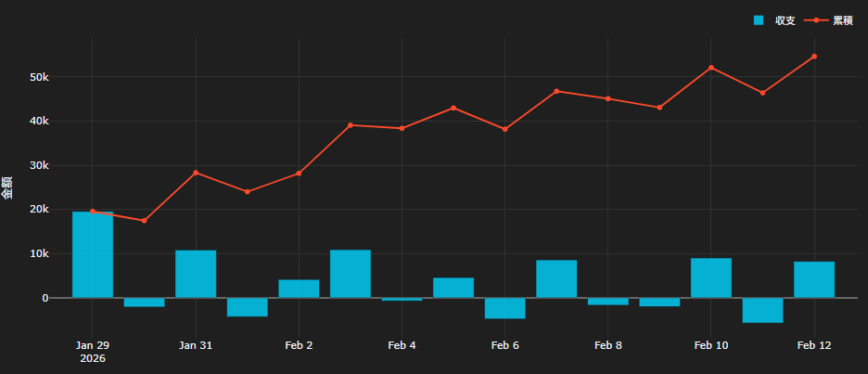The height and width of the screenshot is (374, 868).
Task: Click the 累積 line marker at Feb 10
Action: tap(711, 68)
